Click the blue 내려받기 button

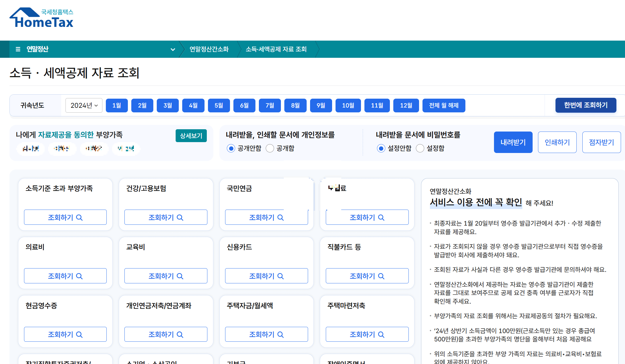tap(513, 142)
